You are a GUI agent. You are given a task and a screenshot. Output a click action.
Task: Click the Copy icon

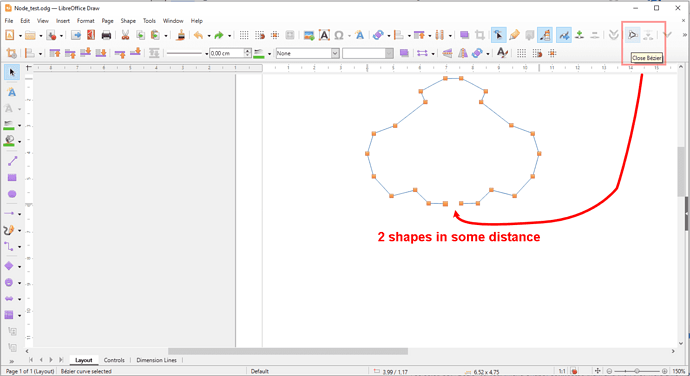point(140,35)
